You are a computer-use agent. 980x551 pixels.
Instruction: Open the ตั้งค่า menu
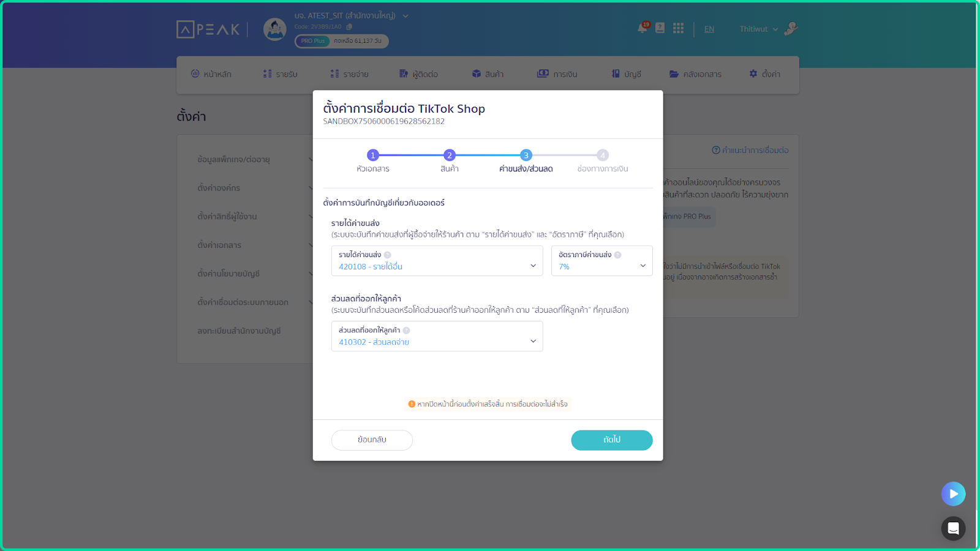765,74
